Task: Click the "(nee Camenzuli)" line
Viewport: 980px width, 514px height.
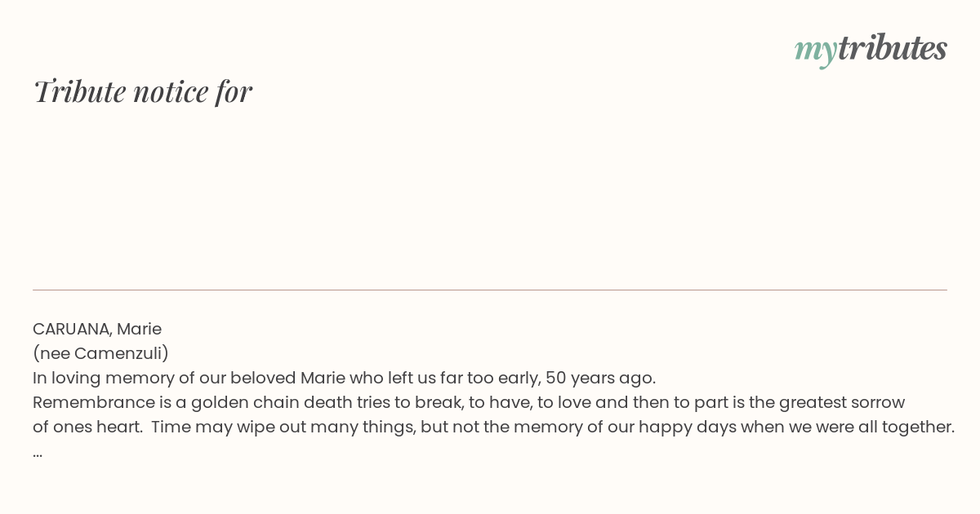Action: (100, 353)
